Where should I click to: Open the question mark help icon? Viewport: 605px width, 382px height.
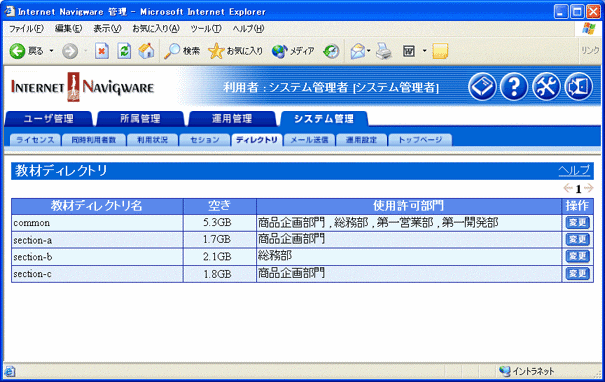pos(514,86)
